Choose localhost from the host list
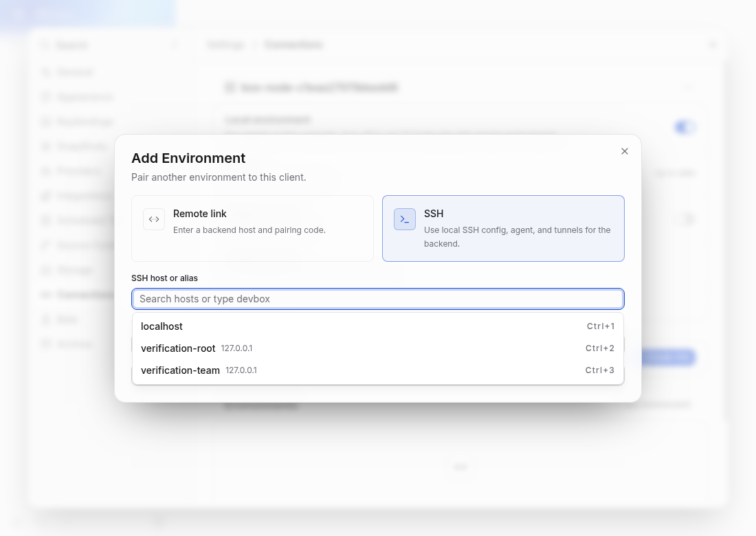Image resolution: width=756 pixels, height=536 pixels. (377, 326)
